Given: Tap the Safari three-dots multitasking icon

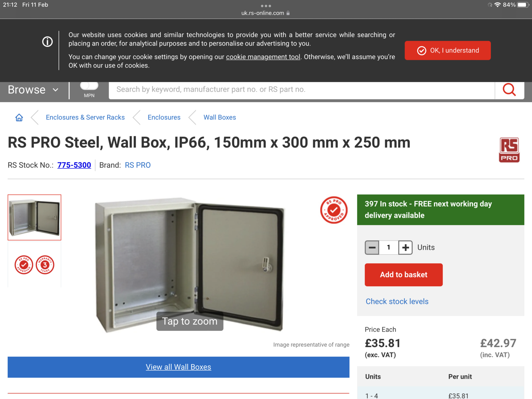Looking at the screenshot, I should click(x=266, y=6).
